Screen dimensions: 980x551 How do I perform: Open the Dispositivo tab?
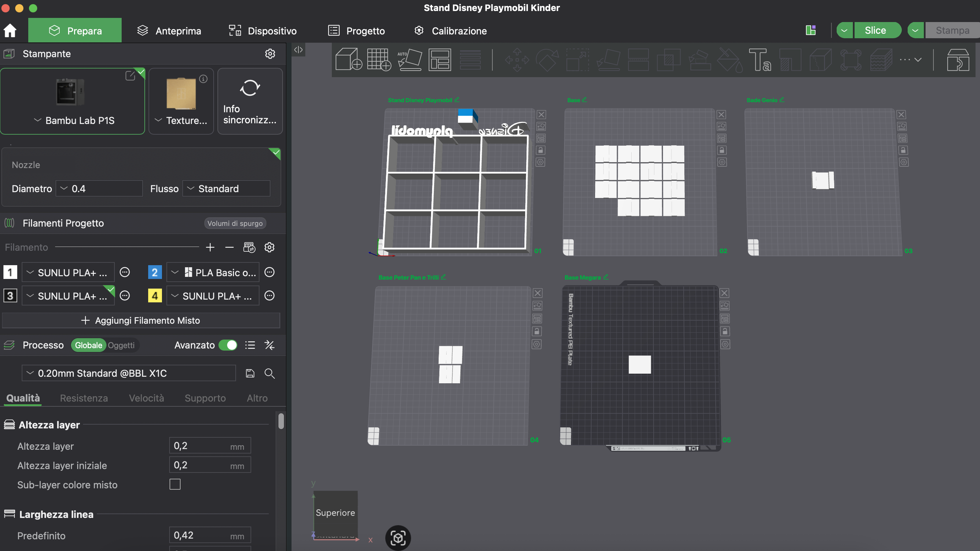[x=263, y=31]
